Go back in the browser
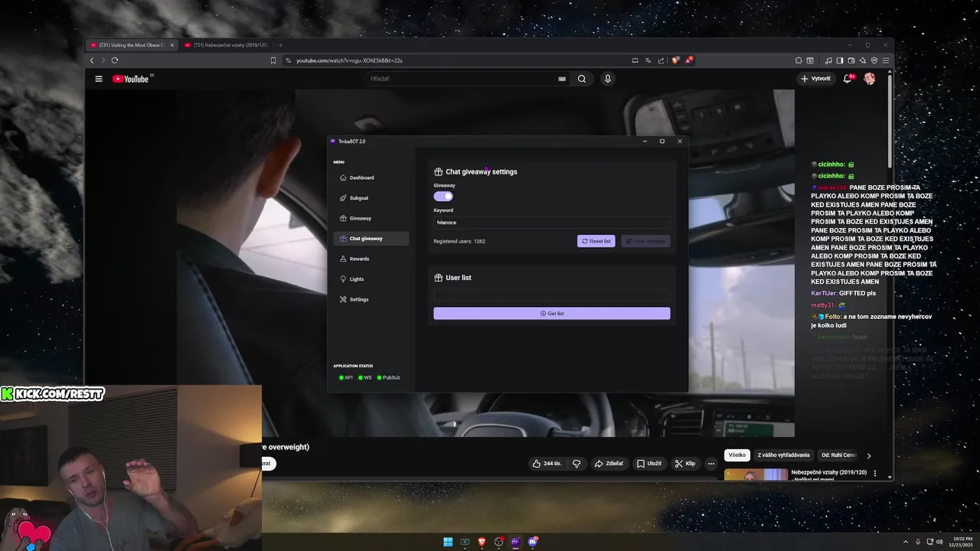980x551 pixels. tap(92, 60)
